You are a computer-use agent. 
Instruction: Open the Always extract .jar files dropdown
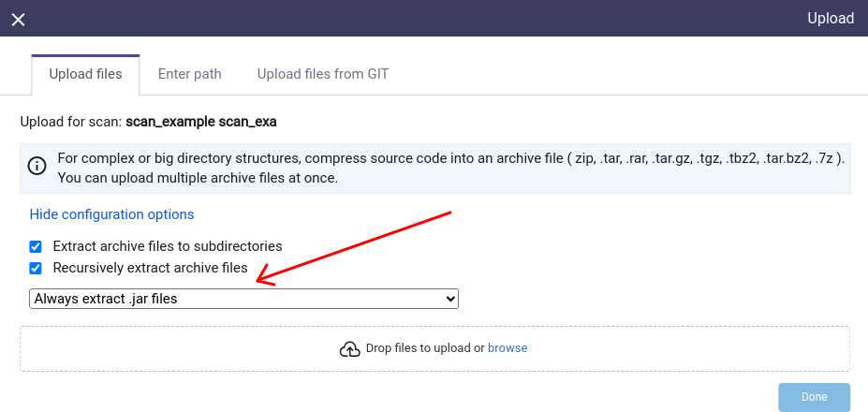243,299
